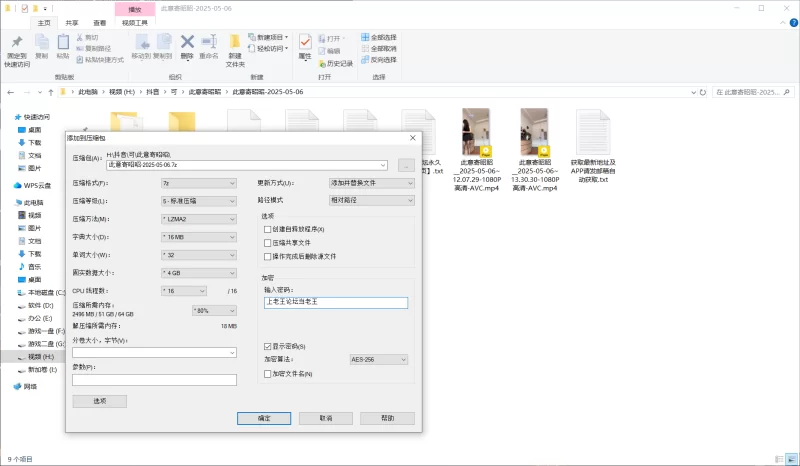Open 压缩格式 dropdown showing 7z
This screenshot has width=800, height=466.
tap(199, 183)
